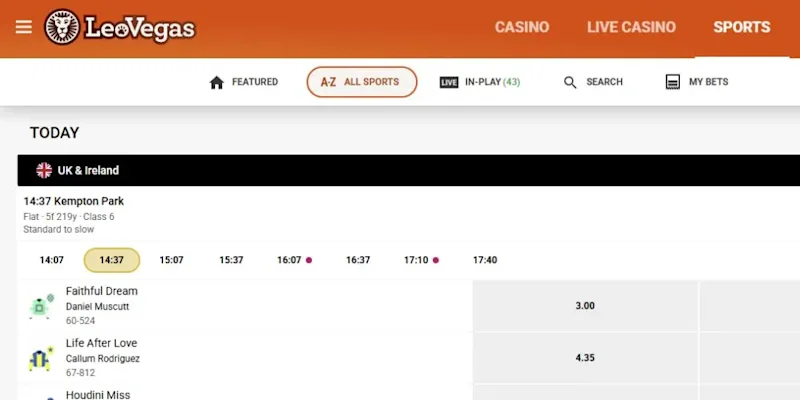Viewport: 800px width, 400px height.
Task: Go to the Casino section
Action: (522, 27)
